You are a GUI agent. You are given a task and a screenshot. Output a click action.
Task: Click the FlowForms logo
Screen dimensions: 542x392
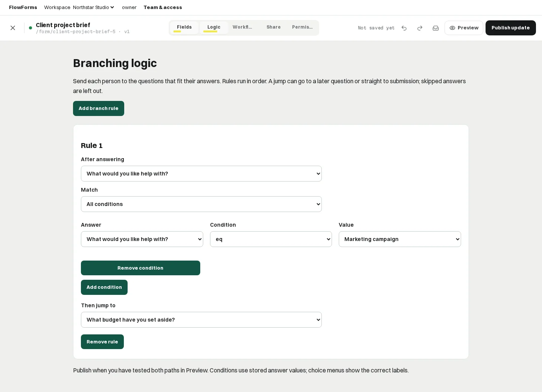click(23, 8)
